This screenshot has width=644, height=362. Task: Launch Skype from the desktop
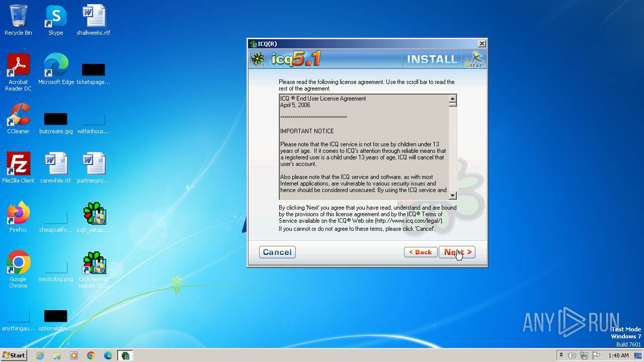55,20
